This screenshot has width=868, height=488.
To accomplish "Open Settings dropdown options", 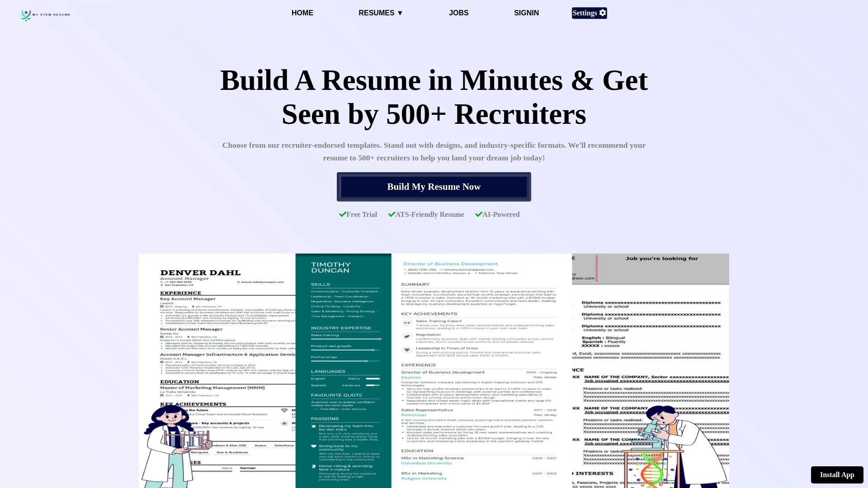I will coord(589,13).
